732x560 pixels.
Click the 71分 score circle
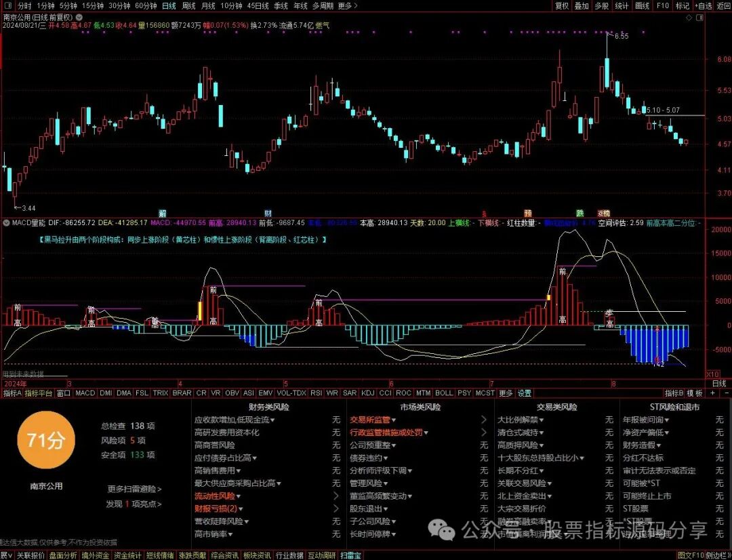(45, 441)
